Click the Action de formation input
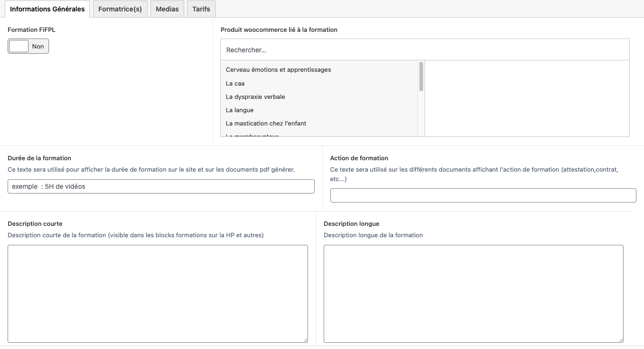This screenshot has width=644, height=349. (483, 195)
